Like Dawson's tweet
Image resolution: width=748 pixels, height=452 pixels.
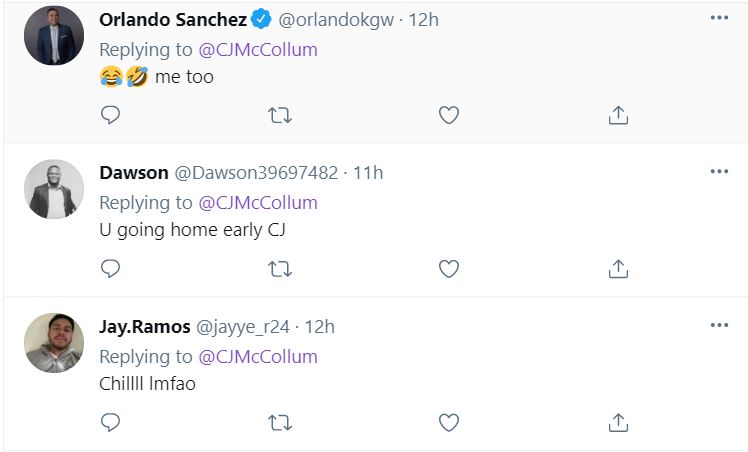click(449, 268)
